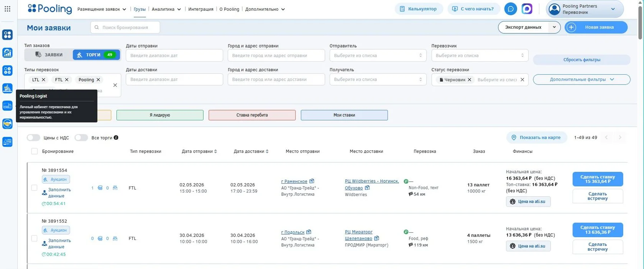Click the counter-offer icon in order 3891552
The width and height of the screenshot is (644, 269).
(115, 238)
